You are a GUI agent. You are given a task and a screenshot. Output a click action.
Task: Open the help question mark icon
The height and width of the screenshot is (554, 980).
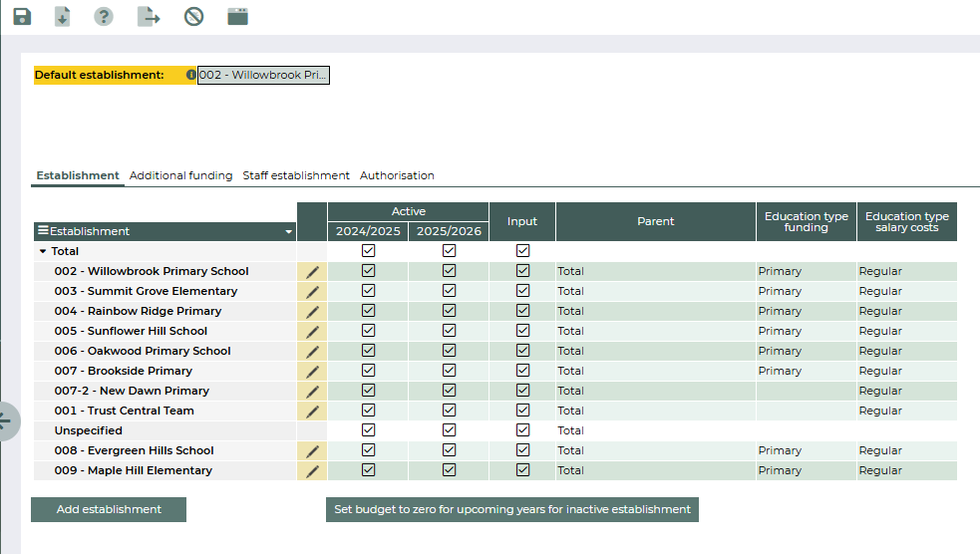(x=104, y=17)
